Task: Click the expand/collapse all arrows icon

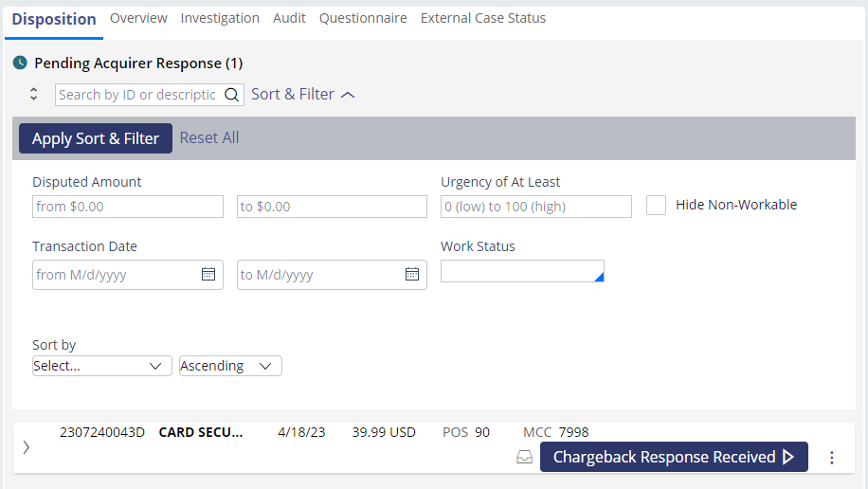Action: [34, 94]
